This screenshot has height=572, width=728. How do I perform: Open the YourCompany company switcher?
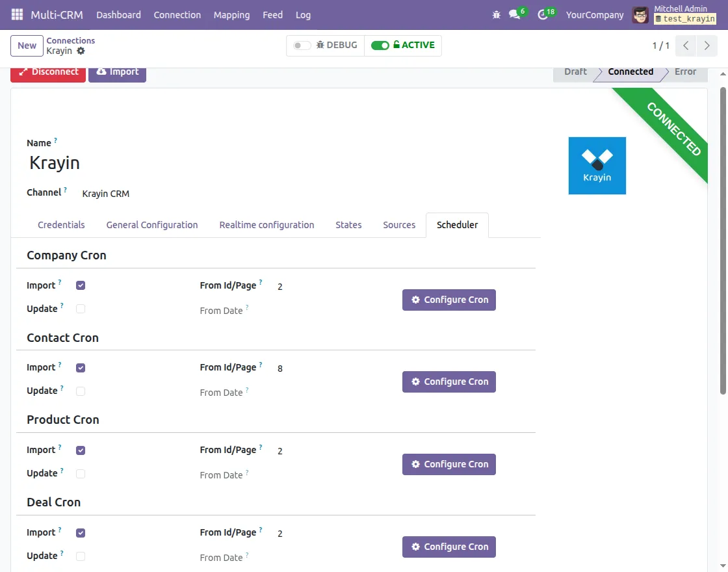[595, 15]
